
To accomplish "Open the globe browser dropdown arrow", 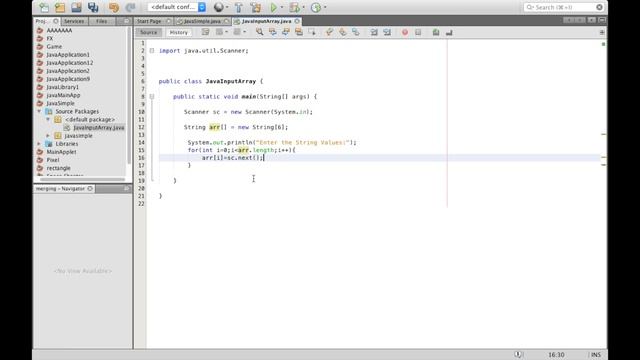I will point(227,7).
